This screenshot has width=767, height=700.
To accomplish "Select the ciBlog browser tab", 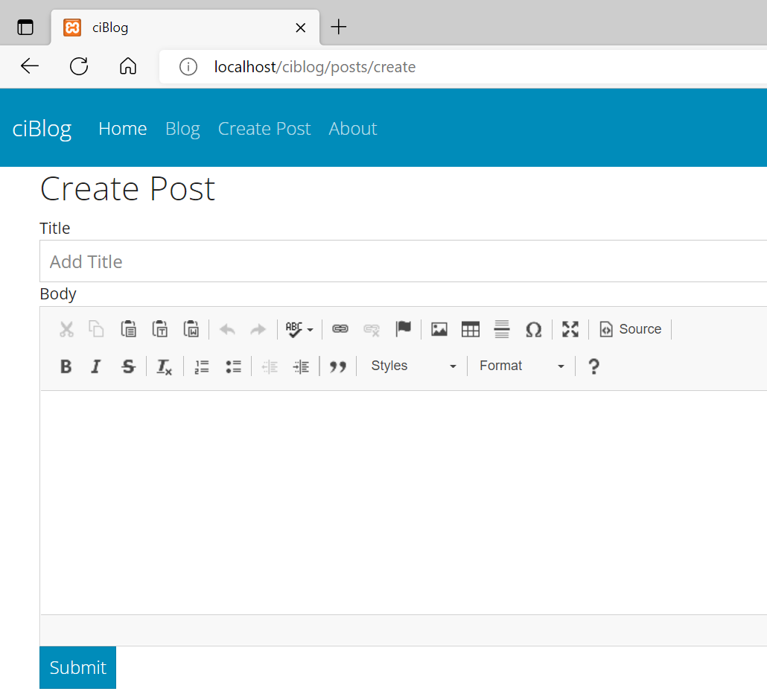I will (x=185, y=28).
